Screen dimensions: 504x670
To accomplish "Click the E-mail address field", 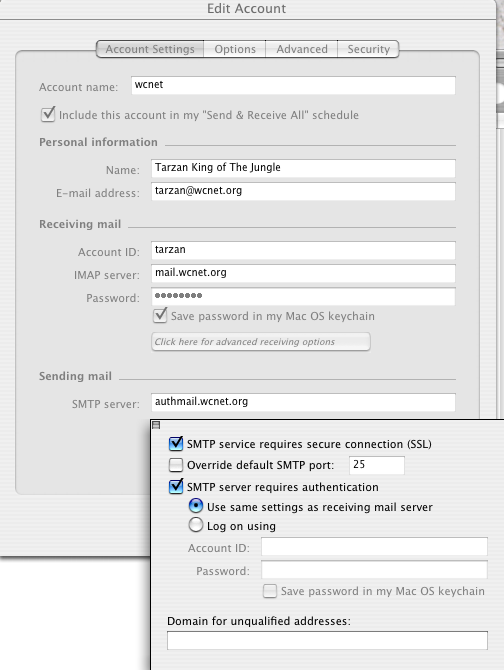I will click(303, 191).
